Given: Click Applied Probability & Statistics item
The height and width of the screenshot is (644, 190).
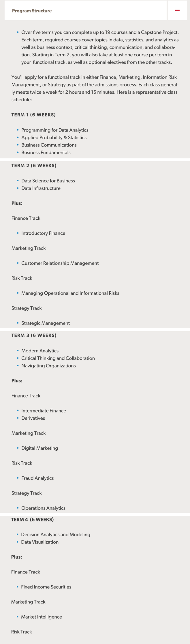Looking at the screenshot, I should (54, 138).
